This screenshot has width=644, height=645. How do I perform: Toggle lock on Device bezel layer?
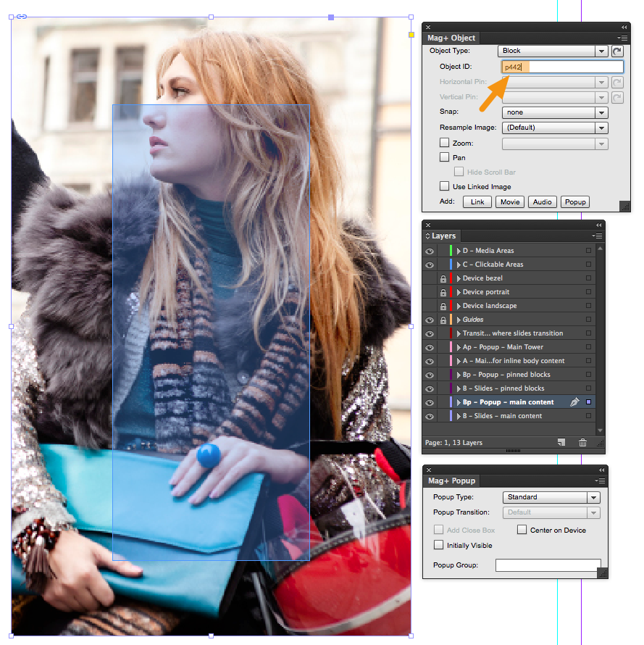point(443,278)
